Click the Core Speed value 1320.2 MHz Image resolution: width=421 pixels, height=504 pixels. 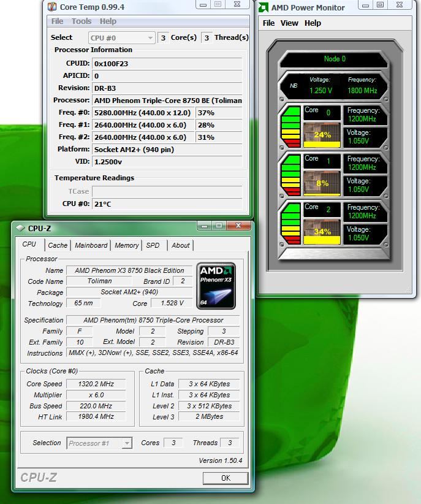coord(96,384)
